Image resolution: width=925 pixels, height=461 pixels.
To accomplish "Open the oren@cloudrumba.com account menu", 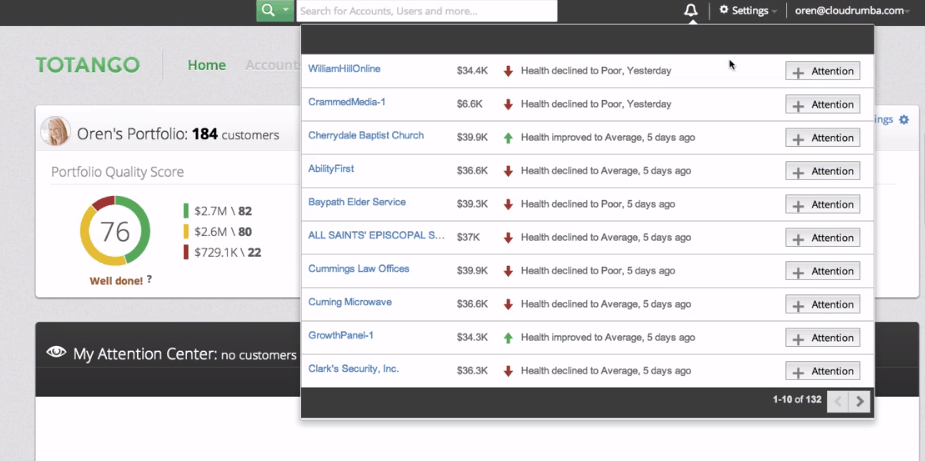I will 852,11.
